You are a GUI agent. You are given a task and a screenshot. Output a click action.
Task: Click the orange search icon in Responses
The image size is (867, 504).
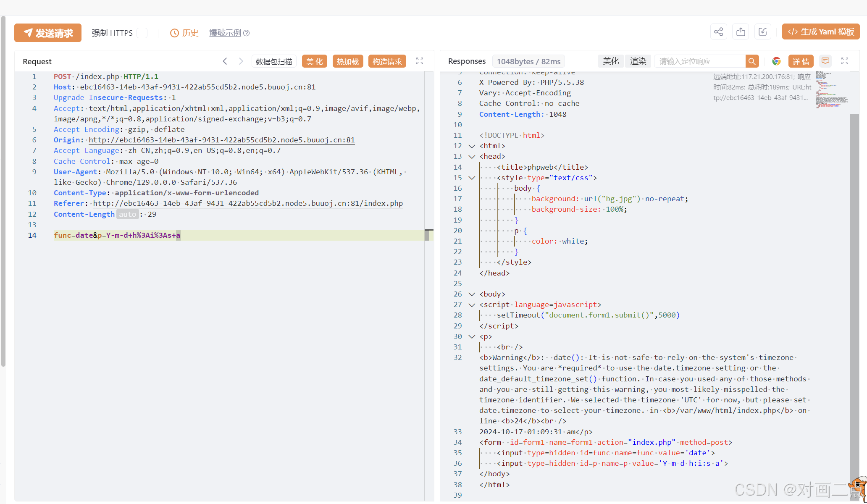tap(752, 61)
